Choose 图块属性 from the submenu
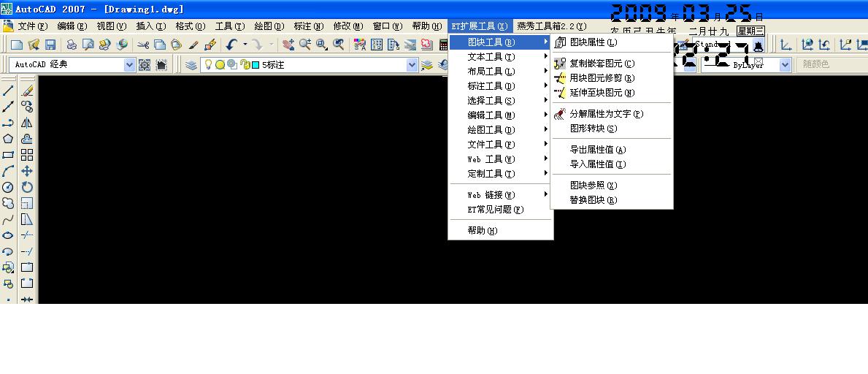 tap(612, 42)
